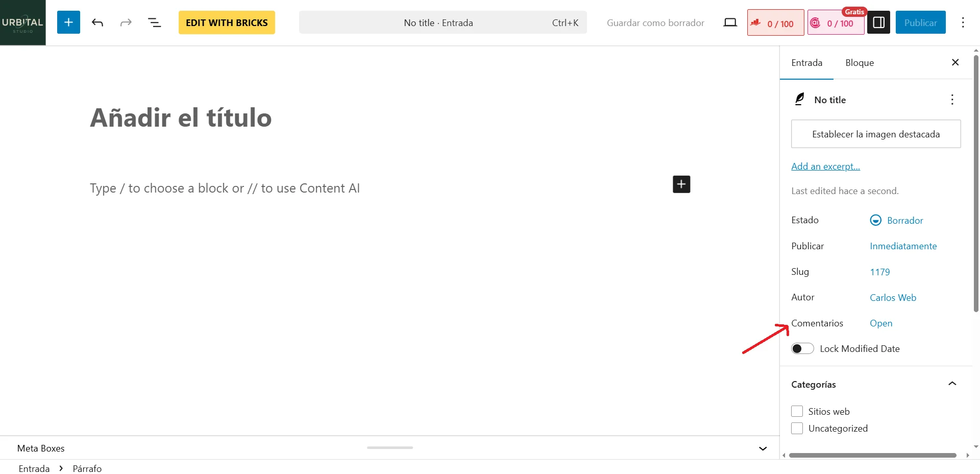Switch to the Bloque tab

click(x=859, y=62)
